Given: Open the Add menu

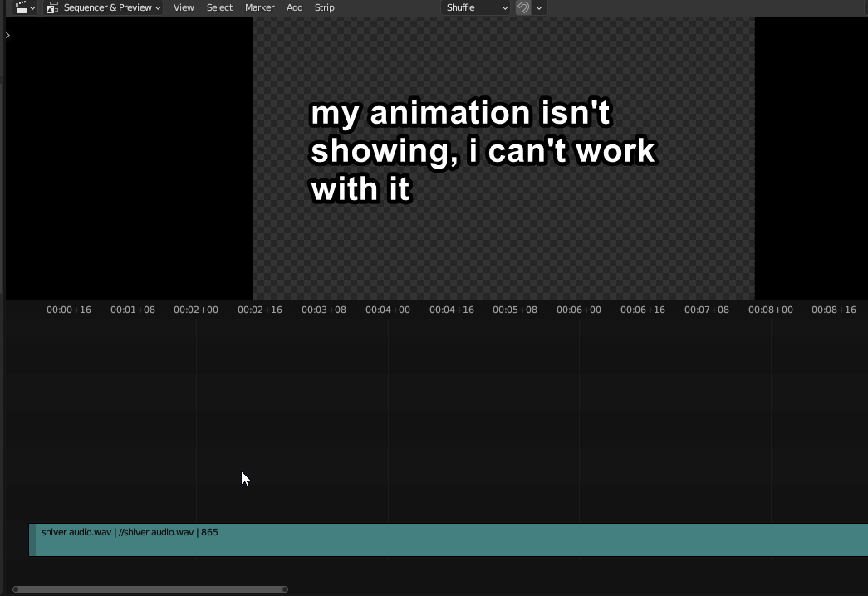Looking at the screenshot, I should click(x=295, y=7).
